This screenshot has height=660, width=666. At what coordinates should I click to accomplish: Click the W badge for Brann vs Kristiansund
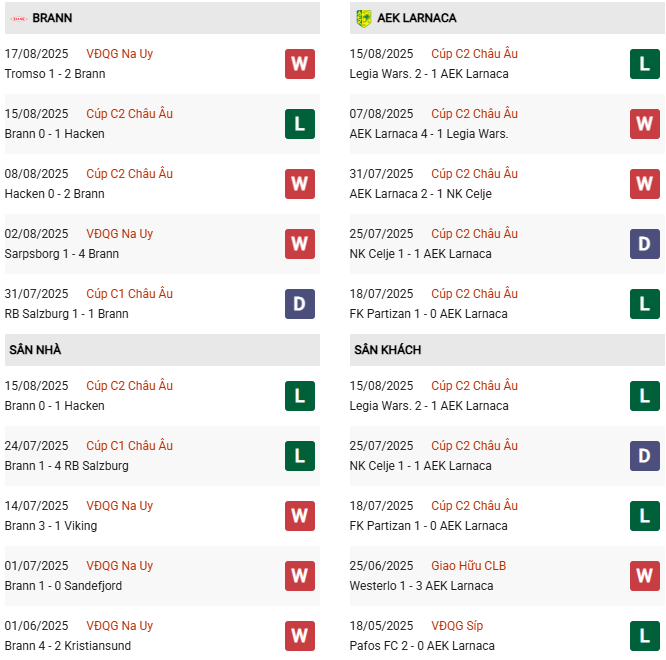click(299, 636)
